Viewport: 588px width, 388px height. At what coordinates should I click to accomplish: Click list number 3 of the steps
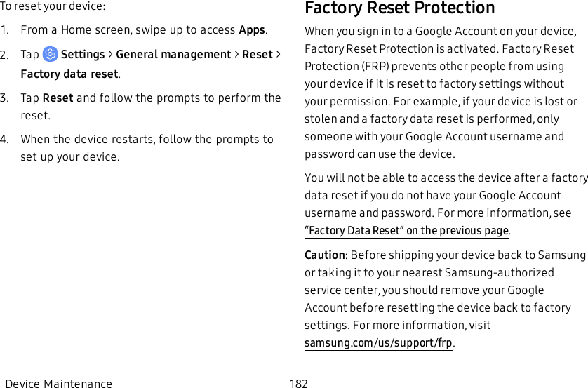tap(5, 98)
